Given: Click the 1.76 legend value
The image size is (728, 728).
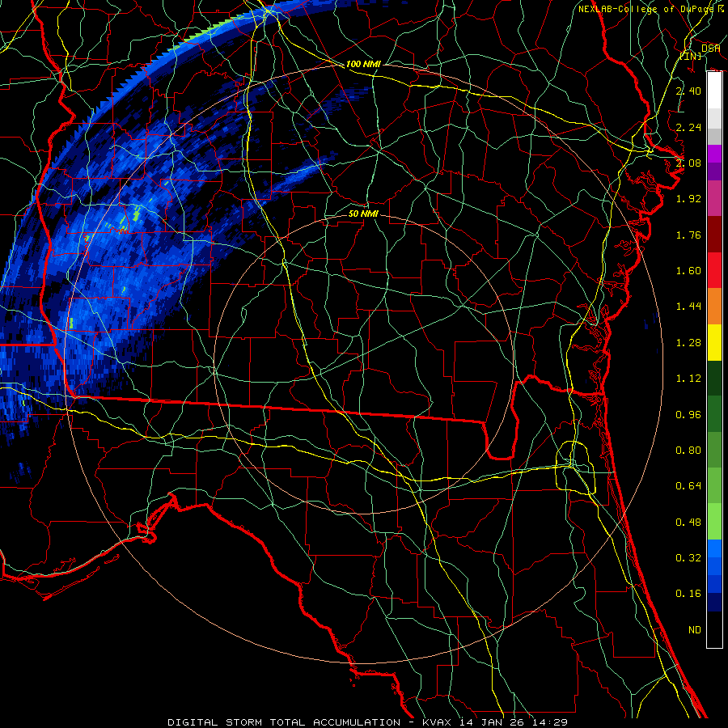Looking at the screenshot, I should pos(688,235).
